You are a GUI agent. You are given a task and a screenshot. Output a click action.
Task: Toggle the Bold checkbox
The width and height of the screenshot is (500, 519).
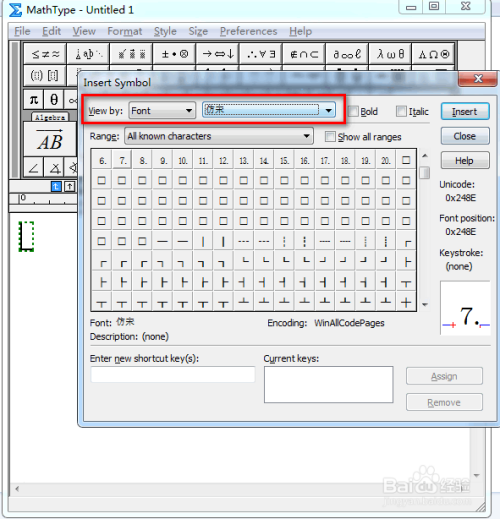pyautogui.click(x=353, y=111)
